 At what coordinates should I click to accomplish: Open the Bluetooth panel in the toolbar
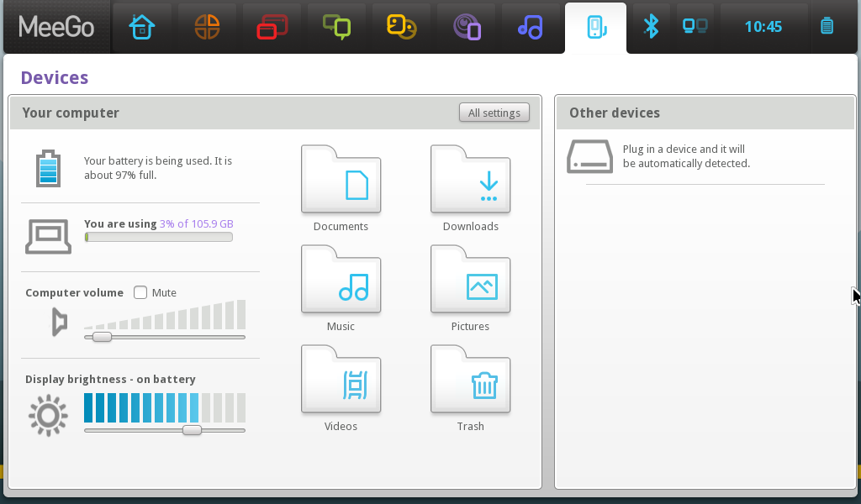(x=652, y=26)
